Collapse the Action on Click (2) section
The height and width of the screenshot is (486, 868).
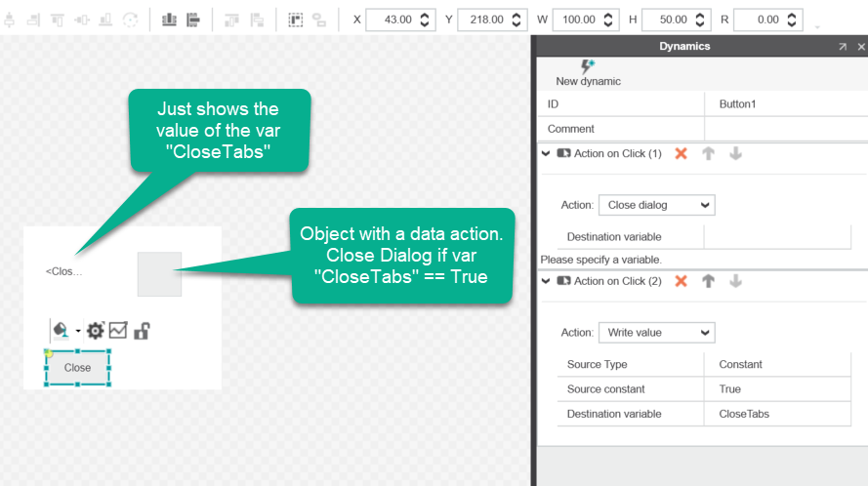coord(546,281)
